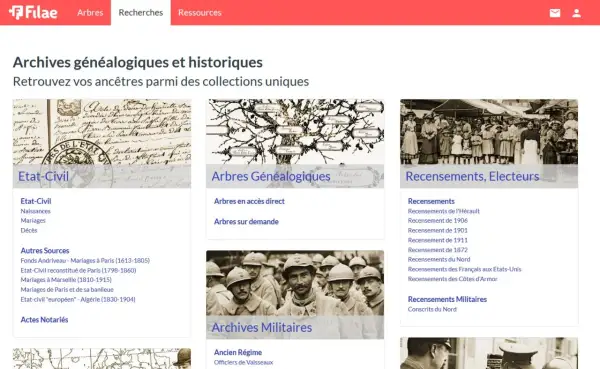The image size is (600, 369).
Task: Open the Mariages link
Action: tap(33, 220)
